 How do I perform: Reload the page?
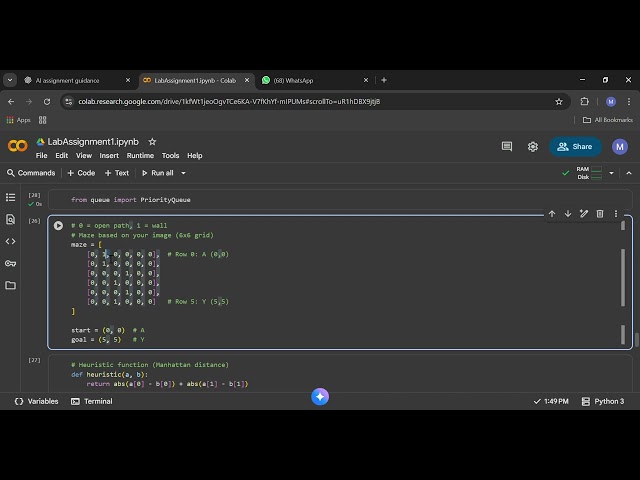(47, 102)
